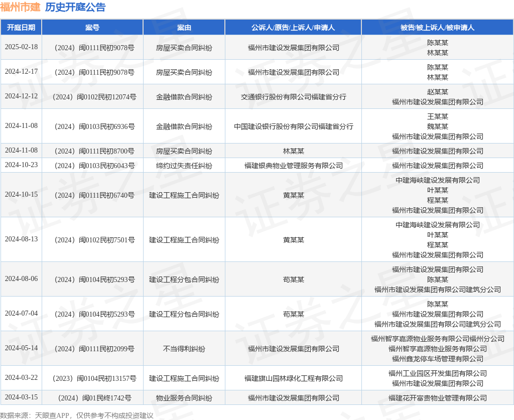This screenshot has height=420, width=514.
Task: Click the 公诉人/原告/上诉人/申请人 column header
Action: (293, 28)
